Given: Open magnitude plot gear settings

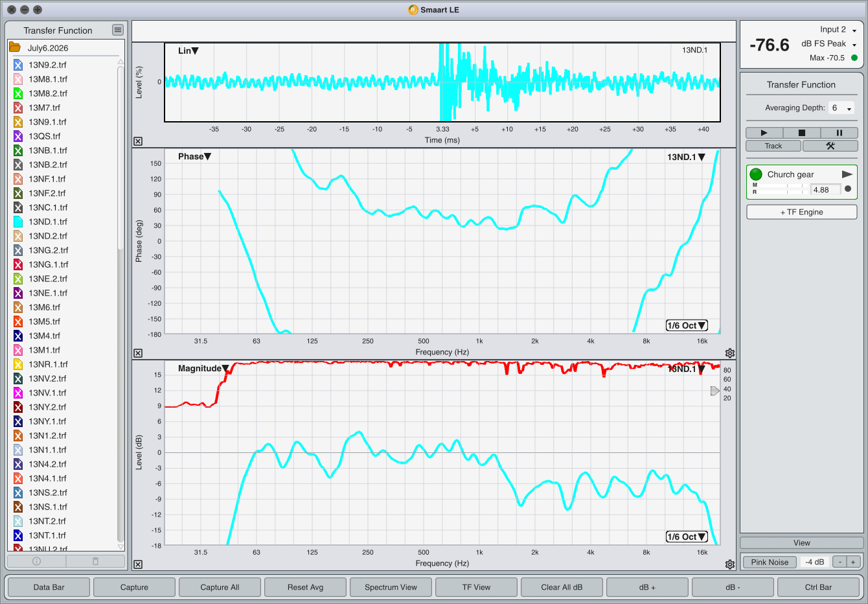Looking at the screenshot, I should point(730,564).
